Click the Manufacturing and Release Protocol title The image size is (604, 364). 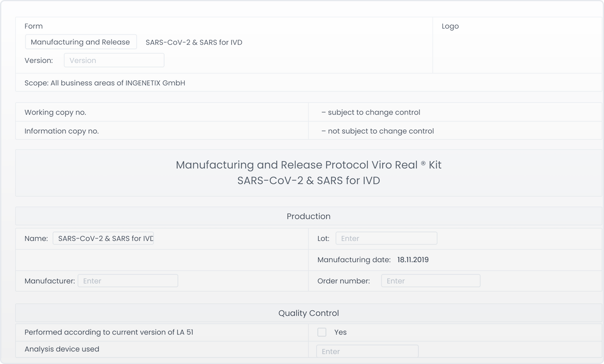[309, 173]
